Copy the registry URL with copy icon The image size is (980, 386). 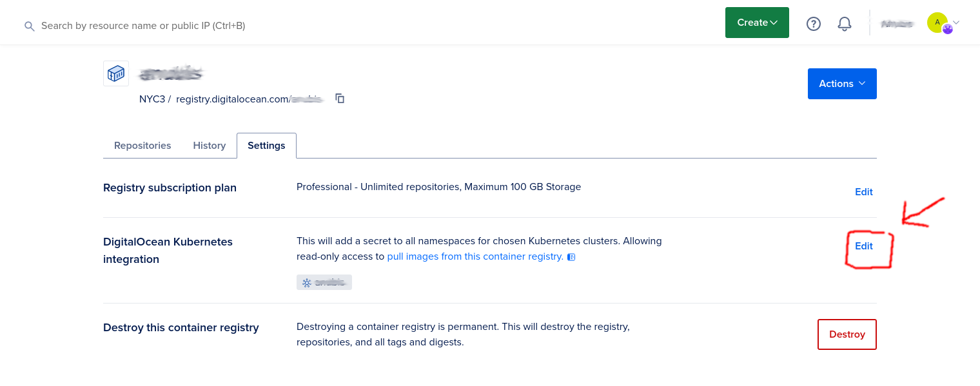pos(340,99)
